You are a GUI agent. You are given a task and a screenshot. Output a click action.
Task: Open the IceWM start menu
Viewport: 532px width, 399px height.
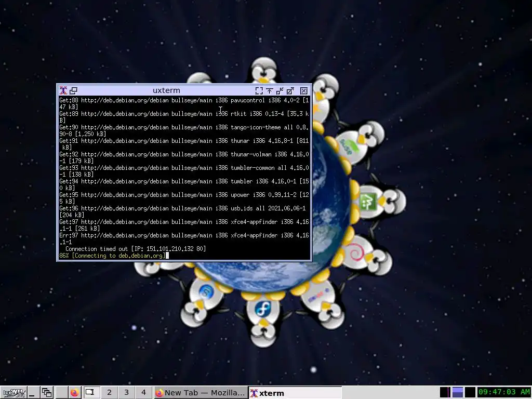tap(14, 393)
